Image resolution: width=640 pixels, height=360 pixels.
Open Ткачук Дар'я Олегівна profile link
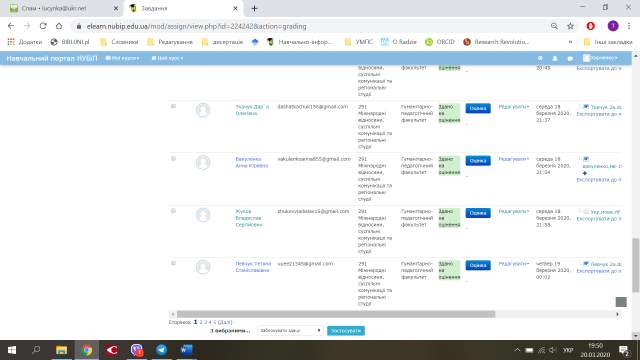[252, 110]
